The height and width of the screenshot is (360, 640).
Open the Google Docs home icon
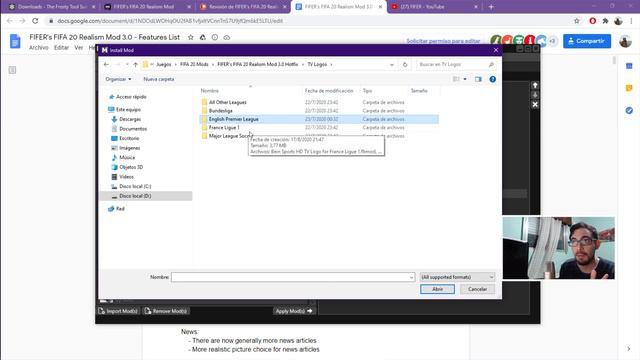coord(15,41)
